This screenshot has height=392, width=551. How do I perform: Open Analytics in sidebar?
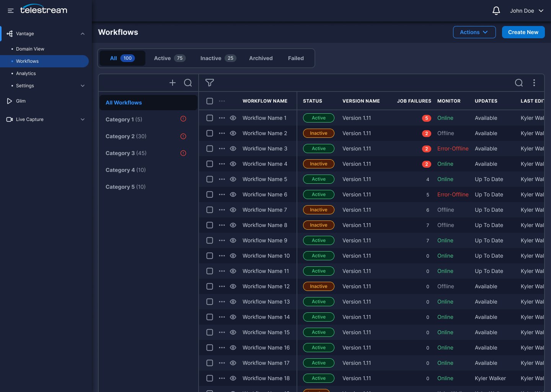(26, 73)
